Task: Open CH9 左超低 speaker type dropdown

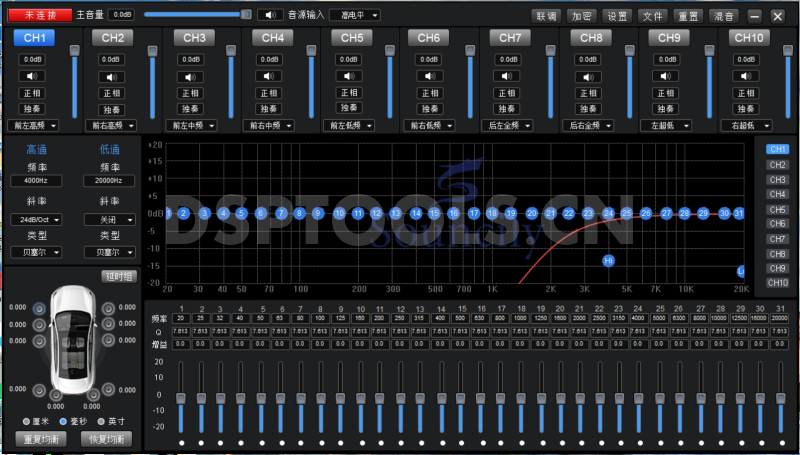Action: click(x=666, y=125)
